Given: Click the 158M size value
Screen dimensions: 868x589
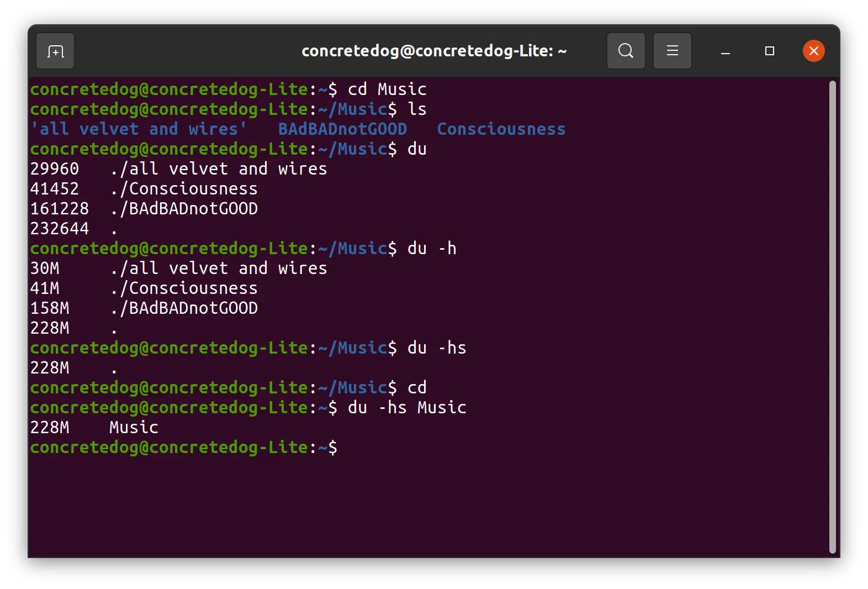Looking at the screenshot, I should tap(50, 308).
